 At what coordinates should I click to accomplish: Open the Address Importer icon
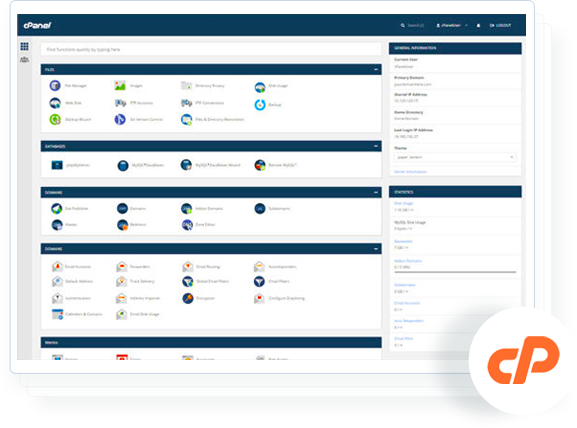pyautogui.click(x=121, y=298)
